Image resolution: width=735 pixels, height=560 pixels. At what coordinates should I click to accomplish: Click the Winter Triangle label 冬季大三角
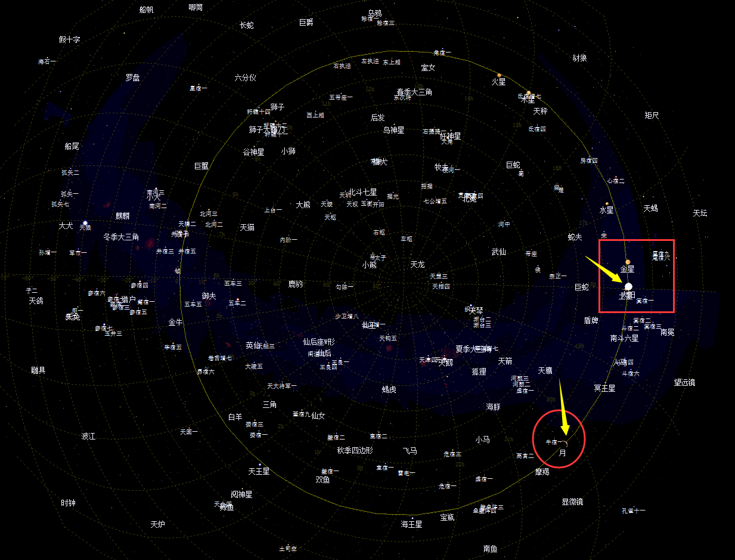click(x=121, y=237)
